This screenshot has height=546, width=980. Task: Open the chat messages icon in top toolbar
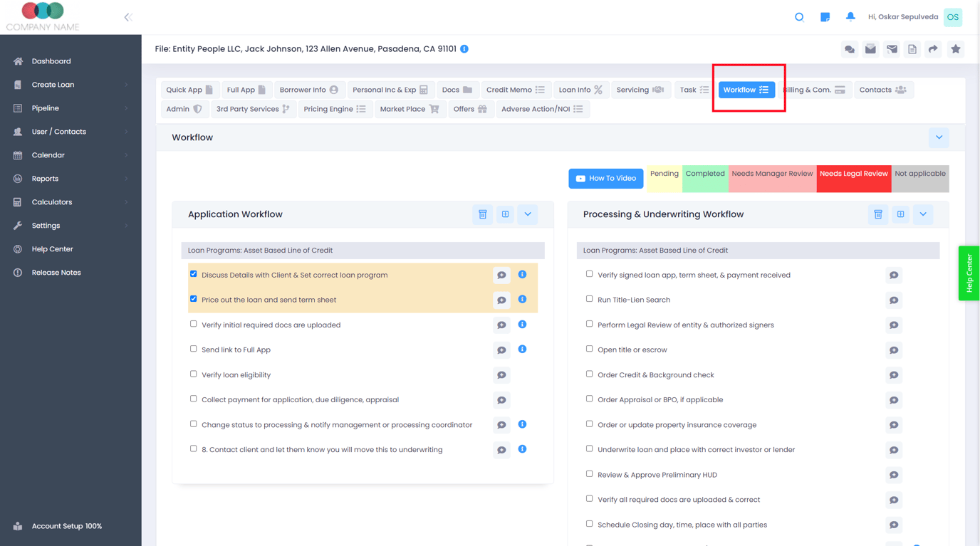click(x=849, y=49)
